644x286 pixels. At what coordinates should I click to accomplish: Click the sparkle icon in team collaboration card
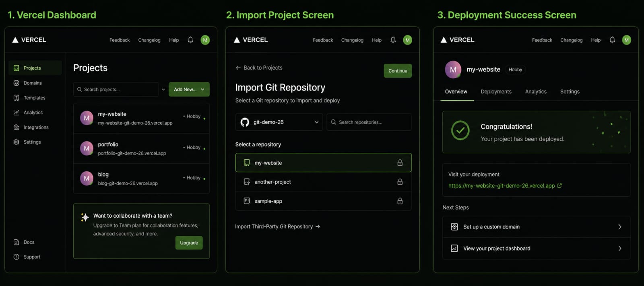click(85, 217)
